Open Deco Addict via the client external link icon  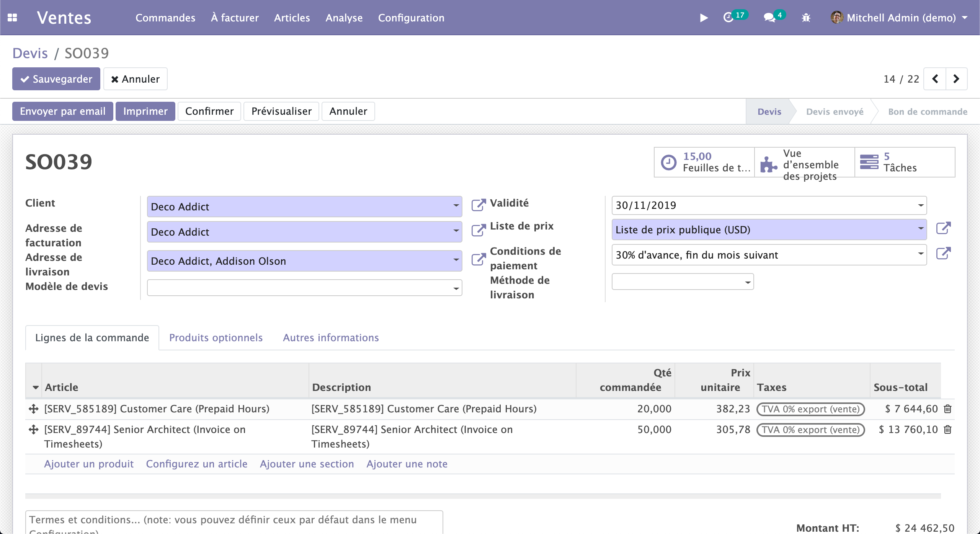(479, 205)
